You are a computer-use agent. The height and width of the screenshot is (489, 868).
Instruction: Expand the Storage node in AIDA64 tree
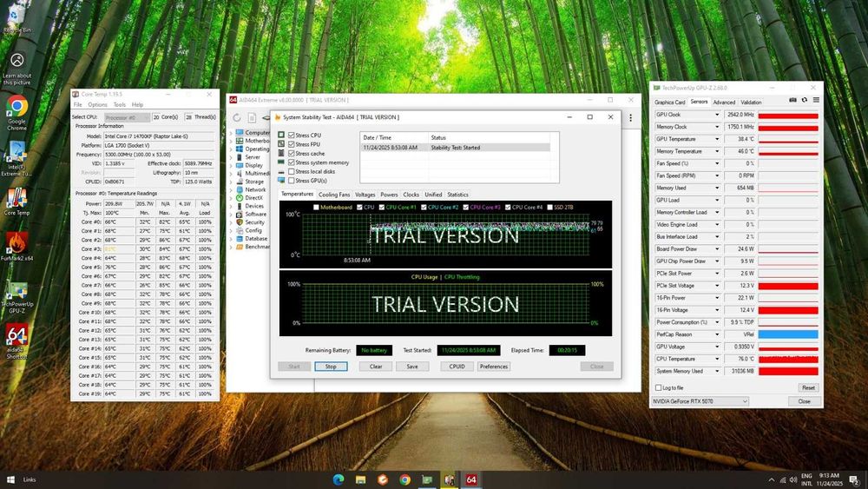coord(231,181)
